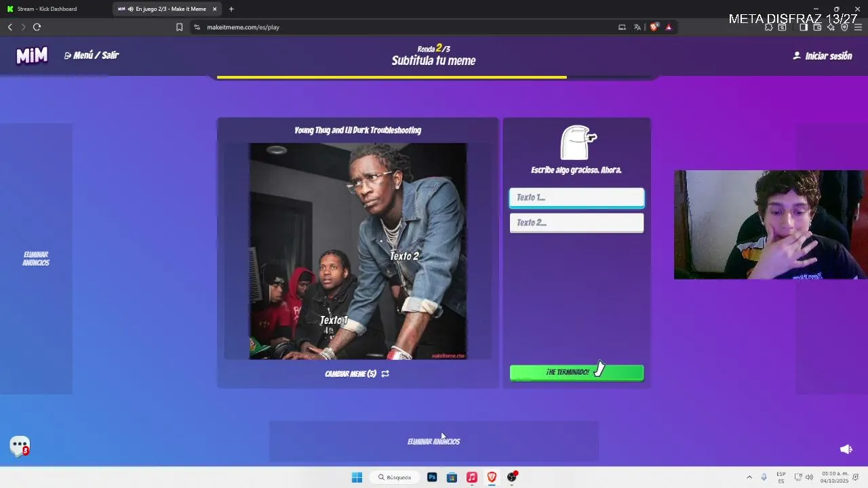The height and width of the screenshot is (488, 868).
Task: Toggle the sound speaker icon
Action: pyautogui.click(x=846, y=449)
